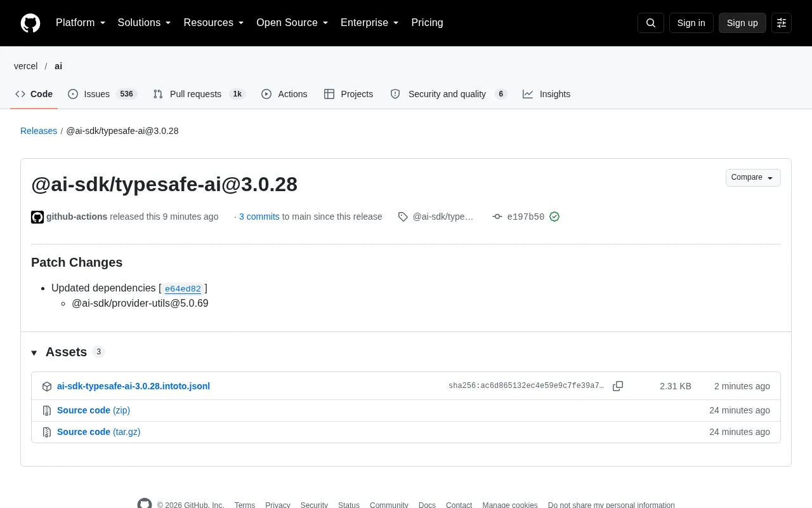Open commit e197b50
Image resolution: width=812 pixels, height=508 pixels.
(526, 217)
